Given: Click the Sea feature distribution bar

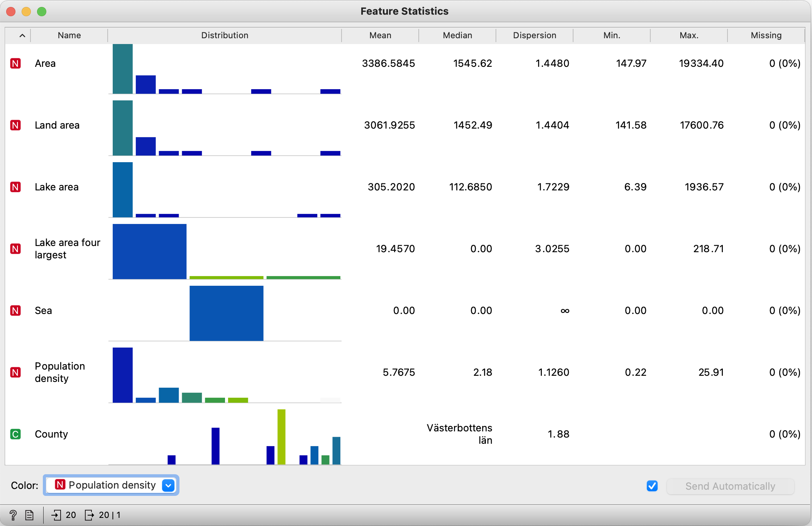Looking at the screenshot, I should (226, 313).
